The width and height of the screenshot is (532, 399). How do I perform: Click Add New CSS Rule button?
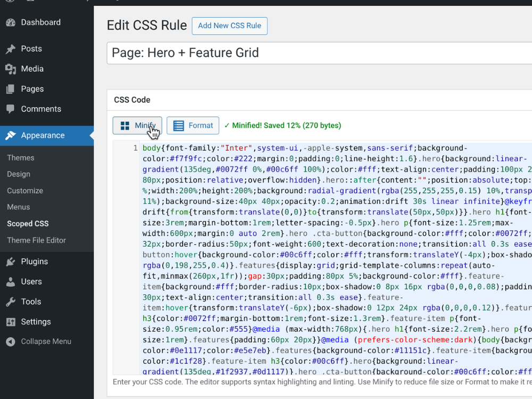tap(230, 26)
